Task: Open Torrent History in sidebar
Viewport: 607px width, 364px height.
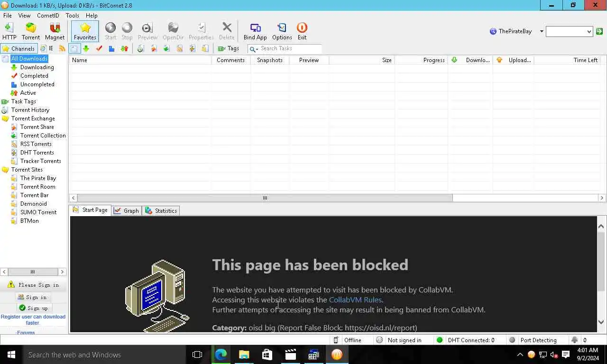Action: pos(30,110)
